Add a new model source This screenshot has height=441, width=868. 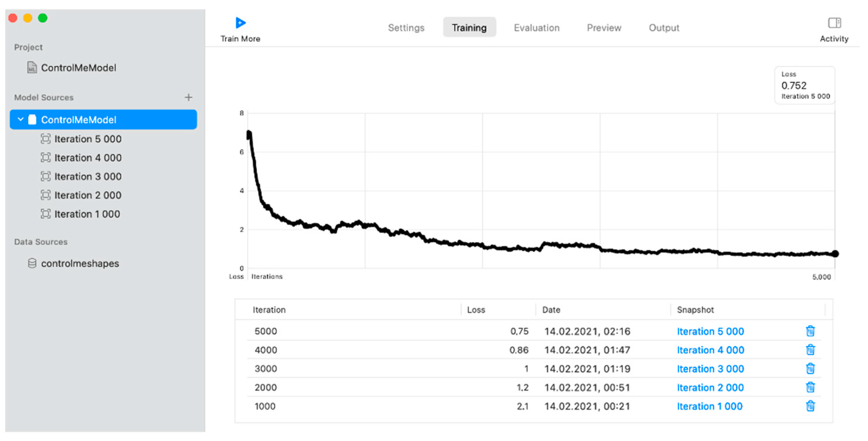[188, 97]
